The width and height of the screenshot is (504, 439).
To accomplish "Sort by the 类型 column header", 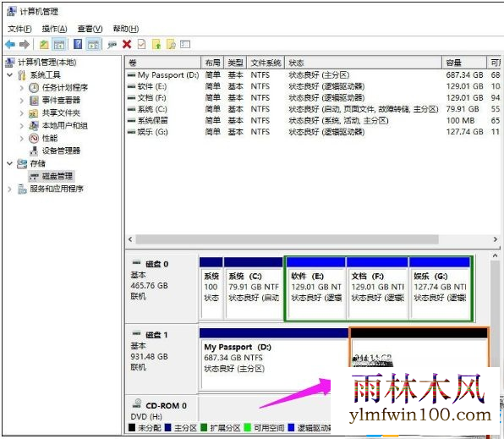I will point(235,63).
